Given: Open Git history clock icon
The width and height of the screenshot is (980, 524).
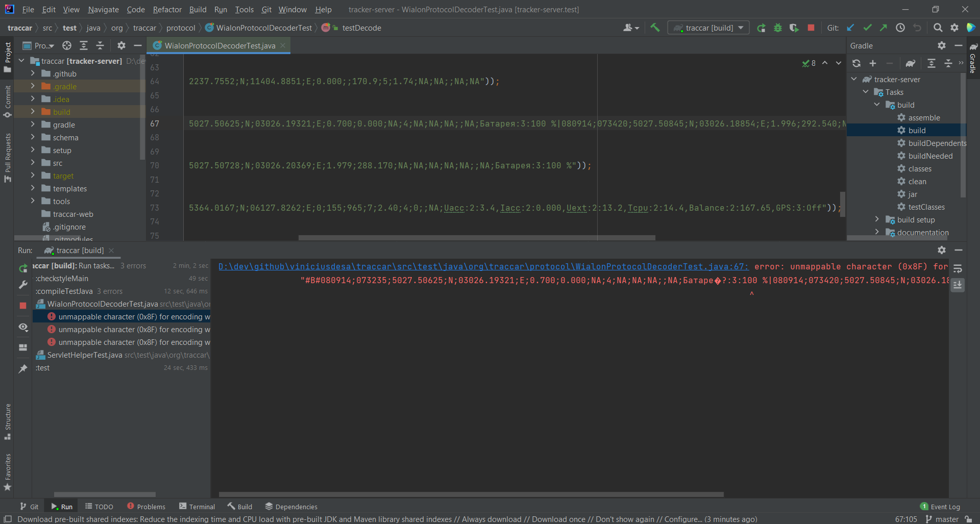Looking at the screenshot, I should coord(900,28).
